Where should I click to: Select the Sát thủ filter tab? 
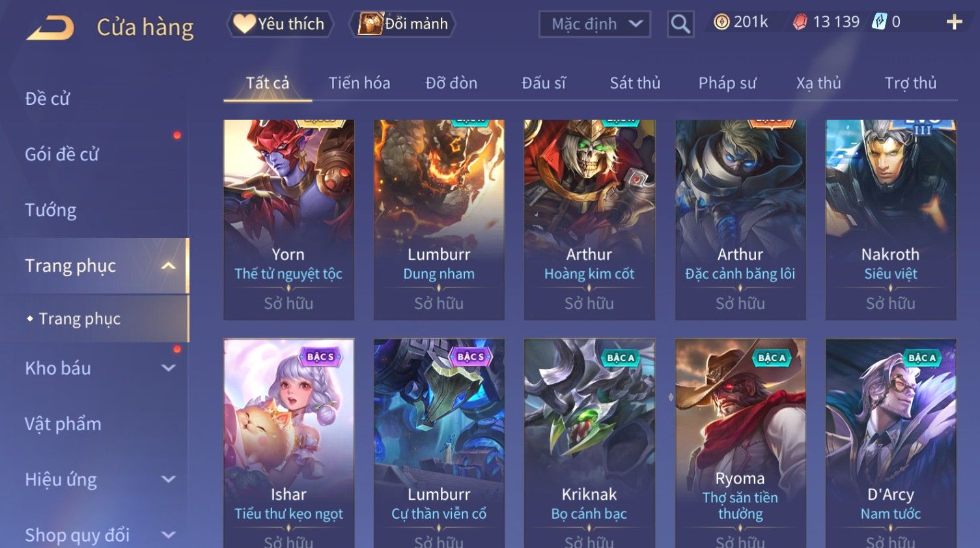[635, 83]
